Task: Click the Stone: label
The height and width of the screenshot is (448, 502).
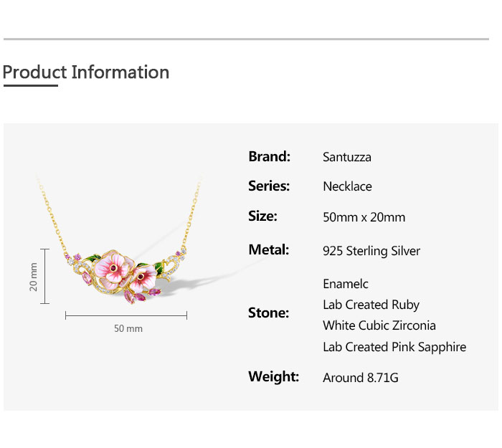Action: 268,313
